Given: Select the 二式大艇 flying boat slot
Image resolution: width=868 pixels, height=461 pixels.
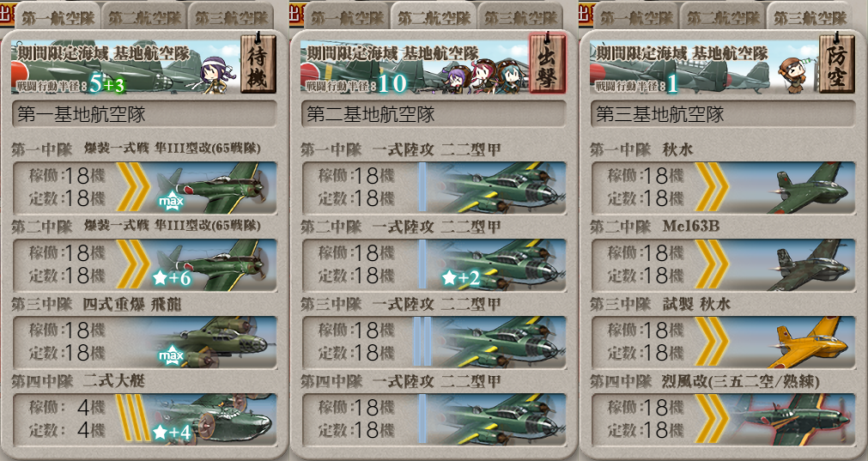Looking at the screenshot, I should tap(144, 419).
